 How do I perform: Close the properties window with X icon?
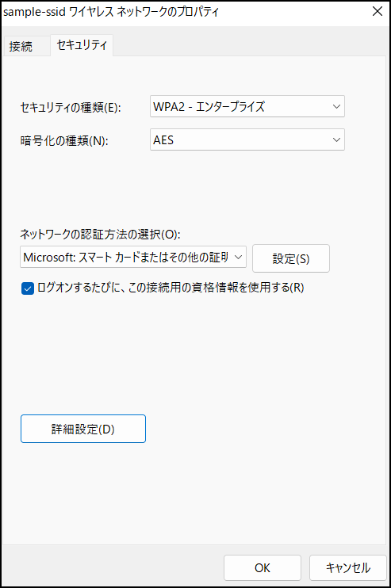[x=377, y=12]
